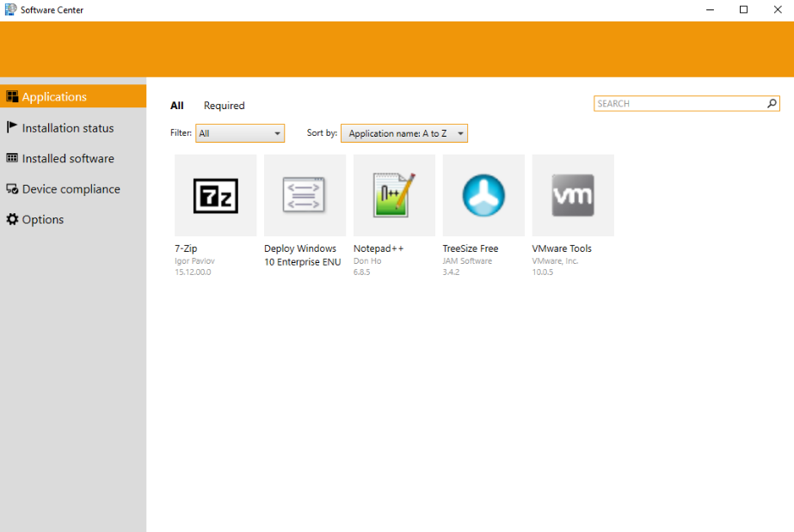The height and width of the screenshot is (532, 794).
Task: Open the Deploy Windows 10 Enterprise task sequence icon
Action: (305, 195)
